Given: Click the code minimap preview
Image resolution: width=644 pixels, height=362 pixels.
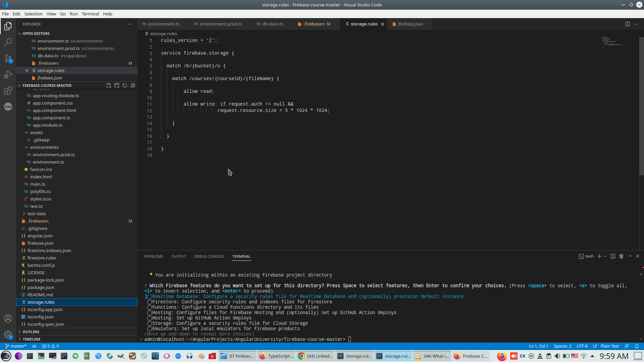Looking at the screenshot, I should [x=611, y=43].
